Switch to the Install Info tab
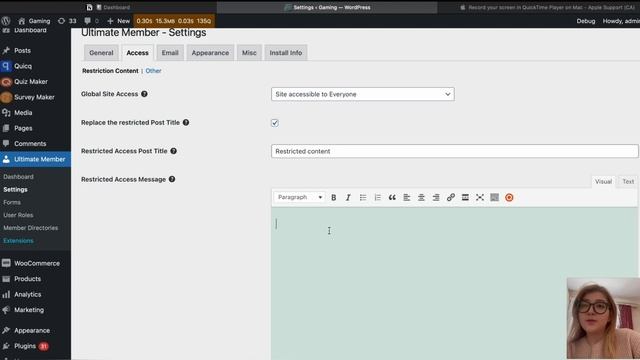The width and height of the screenshot is (640, 360). [x=286, y=53]
